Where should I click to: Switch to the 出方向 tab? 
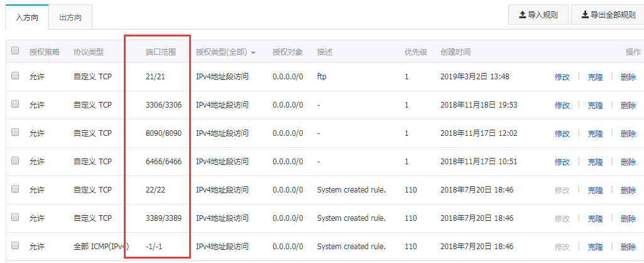[x=70, y=17]
